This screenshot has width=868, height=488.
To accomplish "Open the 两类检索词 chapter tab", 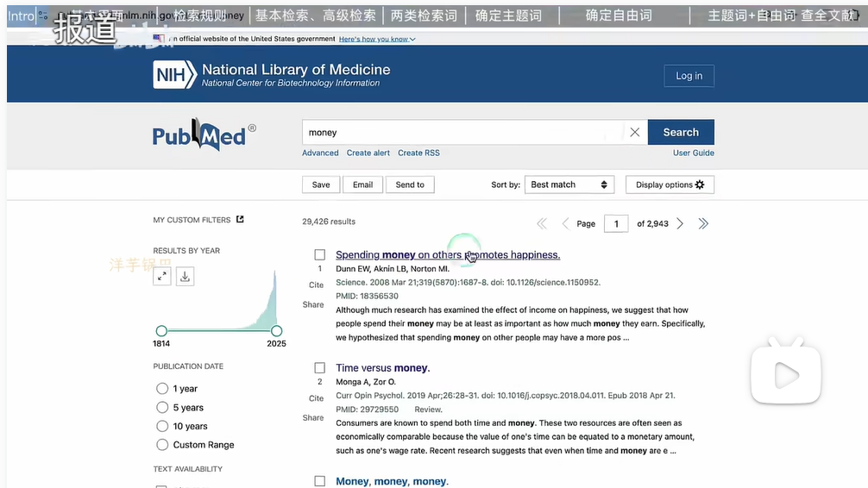I will coord(424,16).
